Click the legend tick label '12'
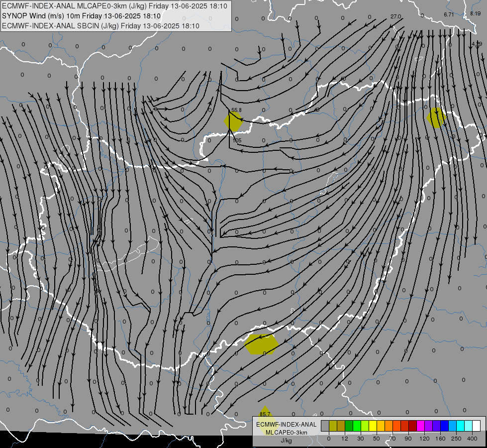This screenshot has height=448, width=487. point(345,439)
